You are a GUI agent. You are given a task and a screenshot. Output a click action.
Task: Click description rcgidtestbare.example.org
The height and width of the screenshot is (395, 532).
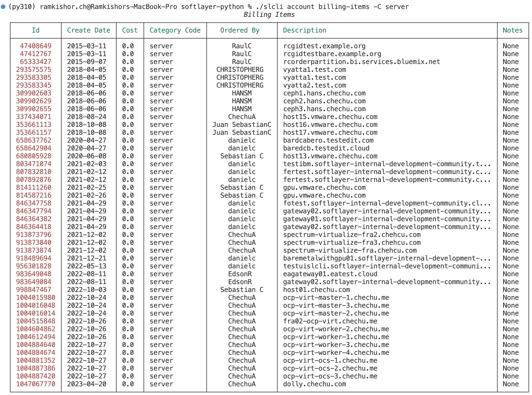coord(332,54)
